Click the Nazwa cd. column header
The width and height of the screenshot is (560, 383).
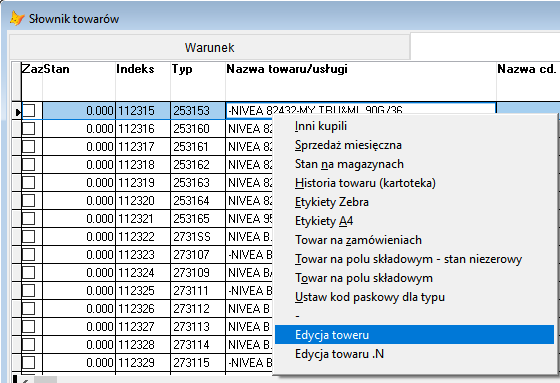pos(528,81)
